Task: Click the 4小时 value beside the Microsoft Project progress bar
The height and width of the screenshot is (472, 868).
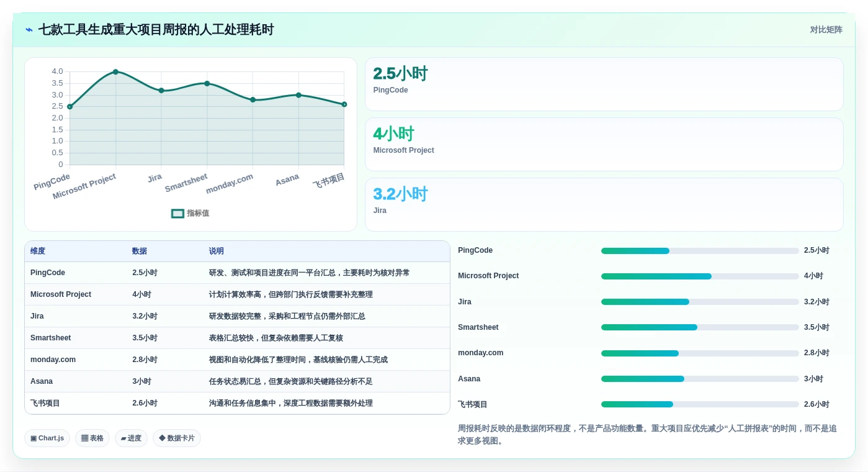Action: pos(813,276)
